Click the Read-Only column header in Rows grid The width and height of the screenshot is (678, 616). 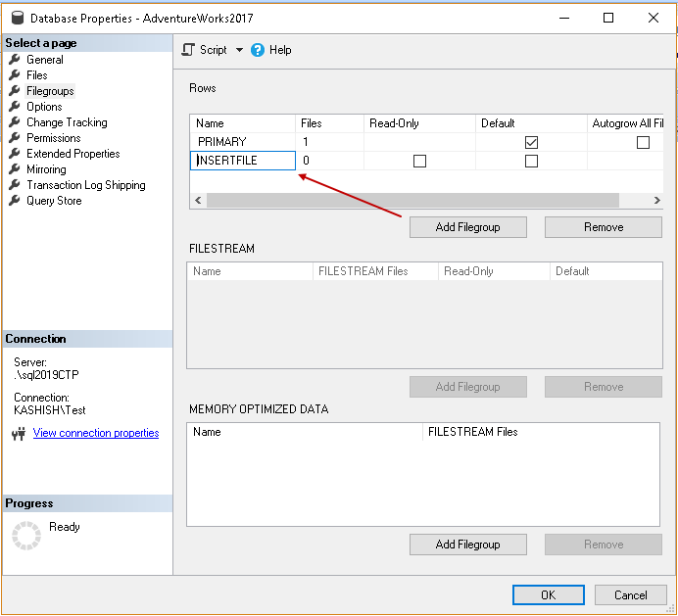click(419, 123)
